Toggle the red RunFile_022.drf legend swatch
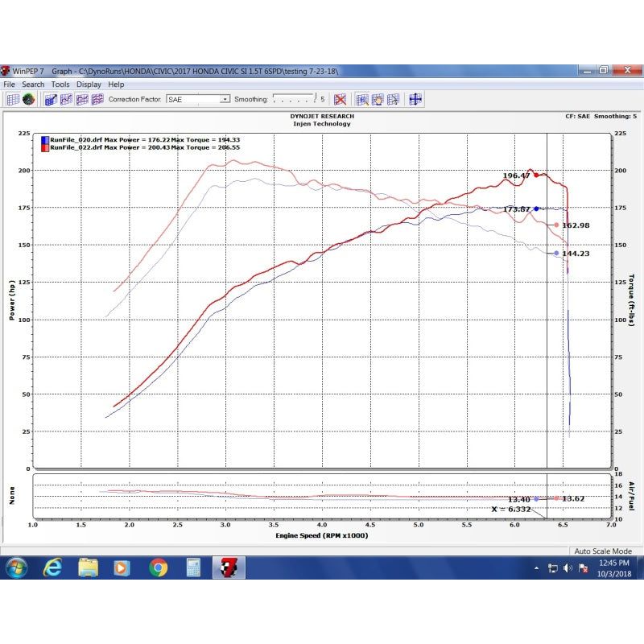644x644 pixels. (x=44, y=147)
